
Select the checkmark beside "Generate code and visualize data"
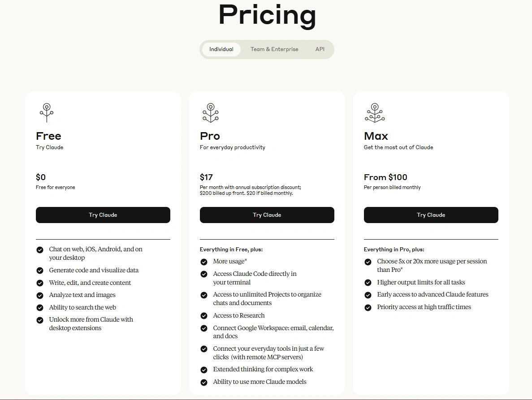point(39,270)
